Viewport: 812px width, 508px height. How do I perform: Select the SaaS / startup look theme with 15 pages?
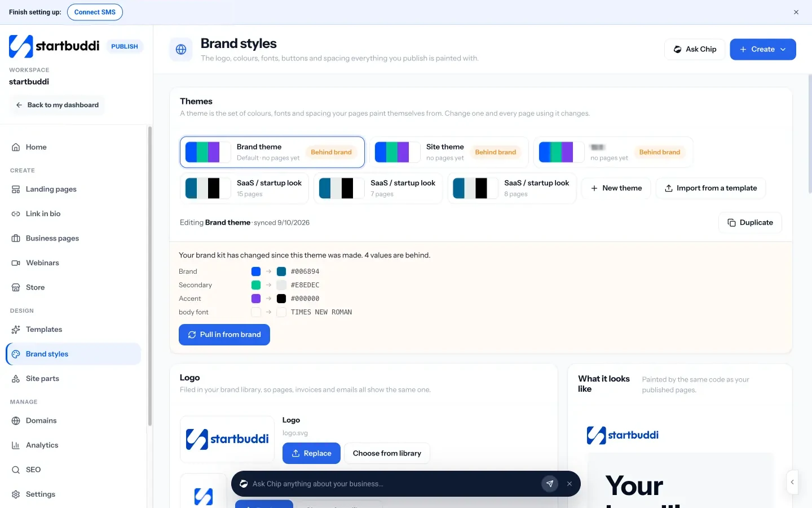pos(244,188)
